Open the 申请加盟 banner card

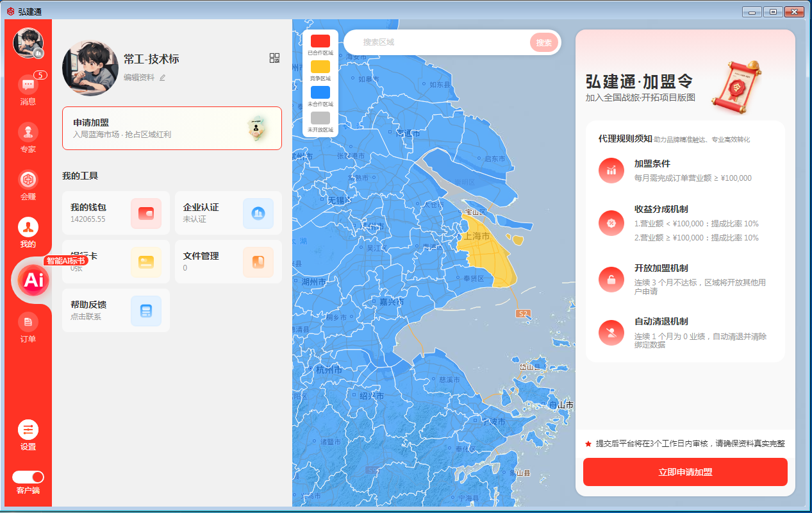172,128
